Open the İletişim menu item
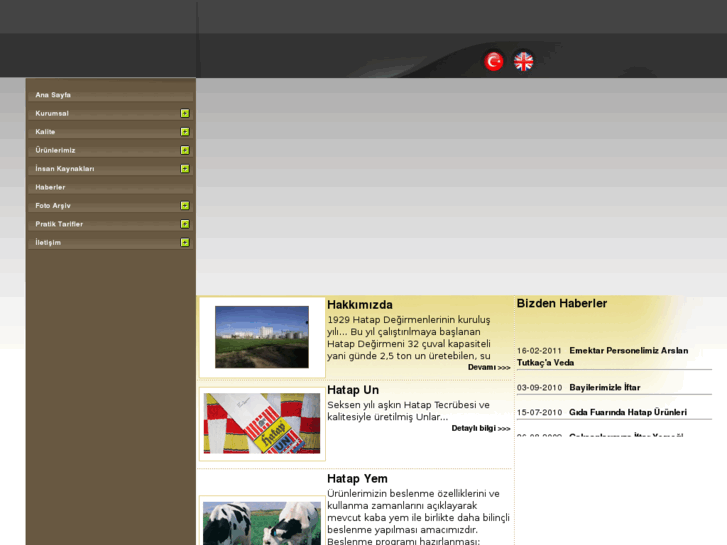Viewport: 727px width, 545px height. (110, 243)
